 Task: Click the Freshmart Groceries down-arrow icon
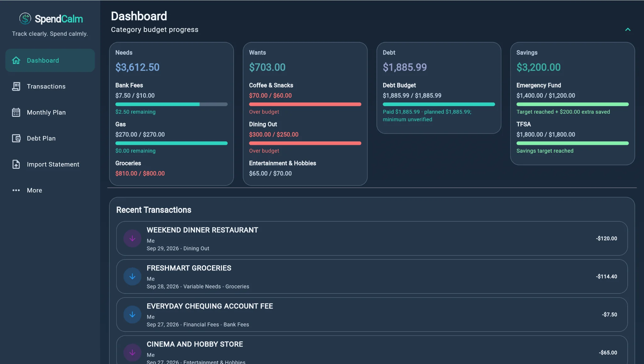(132, 276)
